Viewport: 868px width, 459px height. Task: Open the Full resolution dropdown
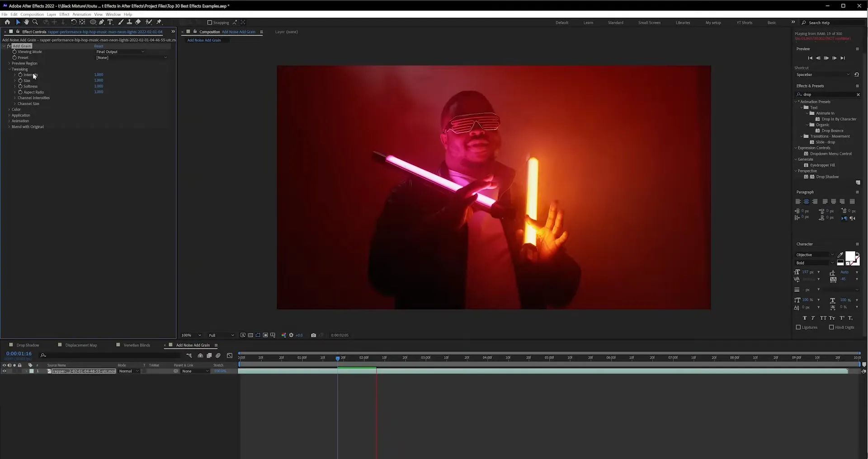click(x=221, y=335)
